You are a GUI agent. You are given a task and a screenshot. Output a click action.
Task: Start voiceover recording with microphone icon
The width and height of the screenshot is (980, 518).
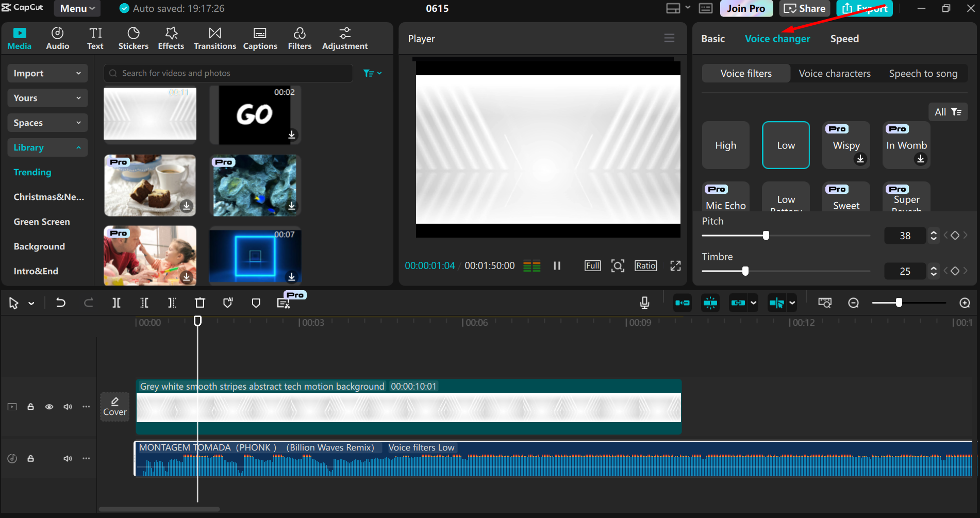click(644, 303)
